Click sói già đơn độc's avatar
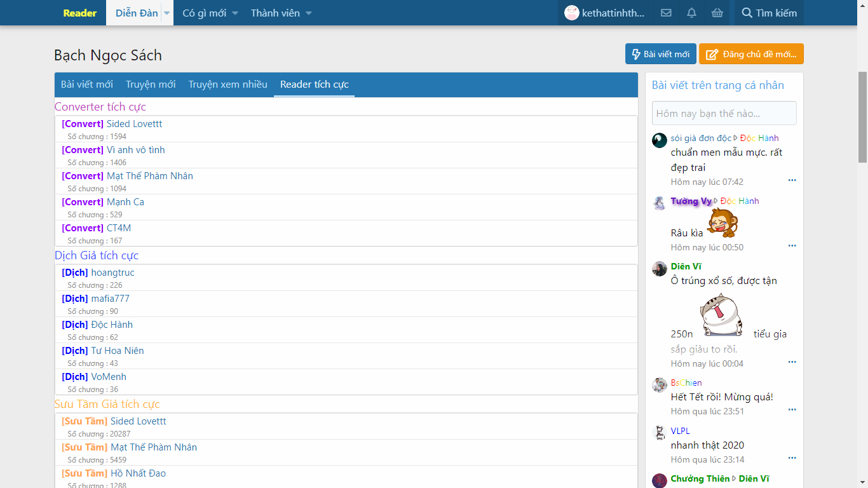Screen dimensions: 868x488 pos(660,140)
